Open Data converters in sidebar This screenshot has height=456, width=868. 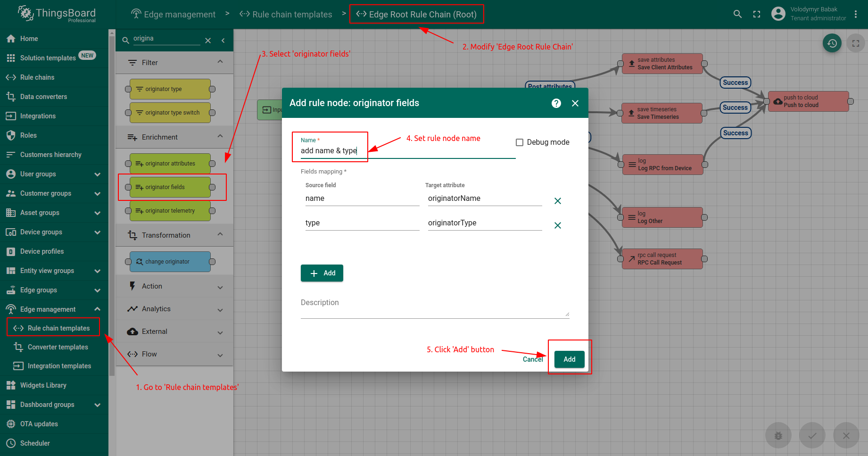point(54,97)
